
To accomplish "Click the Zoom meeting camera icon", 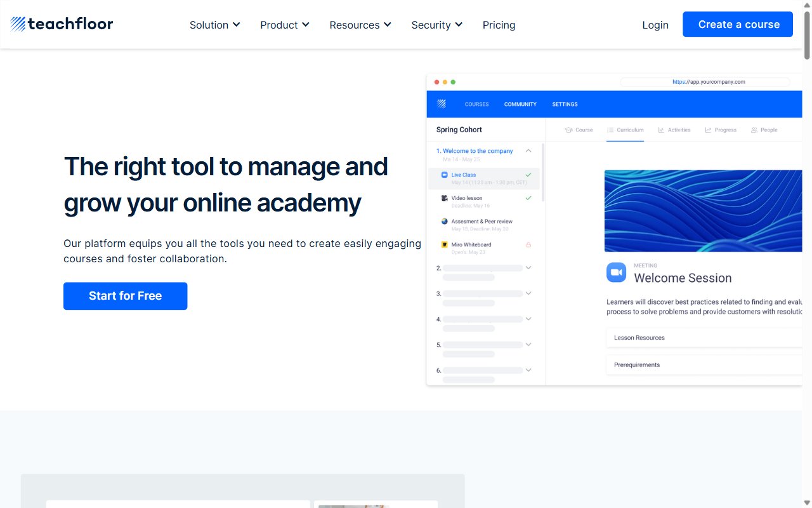I will (x=616, y=272).
